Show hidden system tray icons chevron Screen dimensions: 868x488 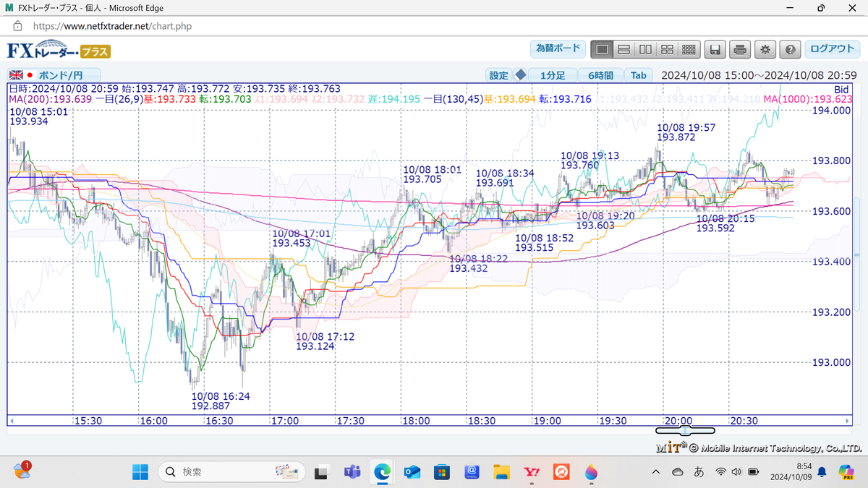coord(656,472)
